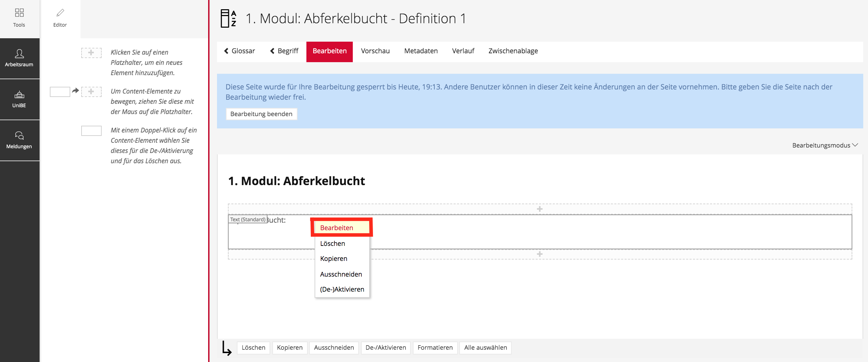The height and width of the screenshot is (362, 868).
Task: Click the help text about double-click selection
Action: [x=154, y=145]
